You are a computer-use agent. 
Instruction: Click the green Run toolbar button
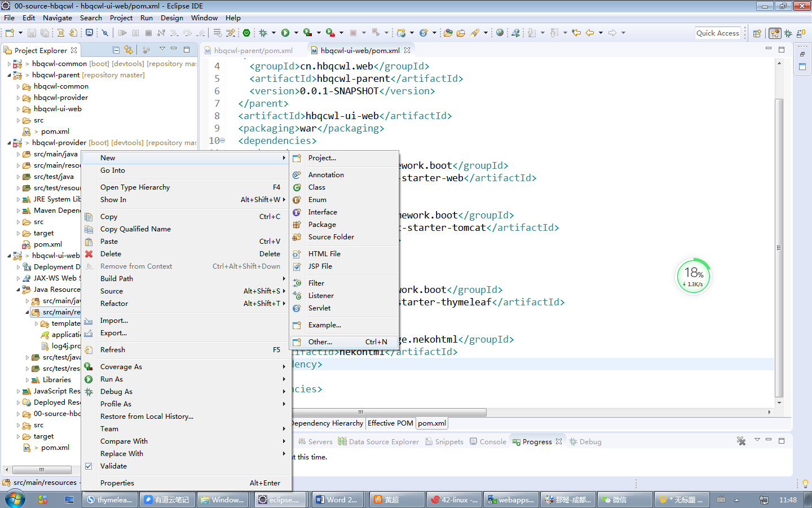coord(285,33)
